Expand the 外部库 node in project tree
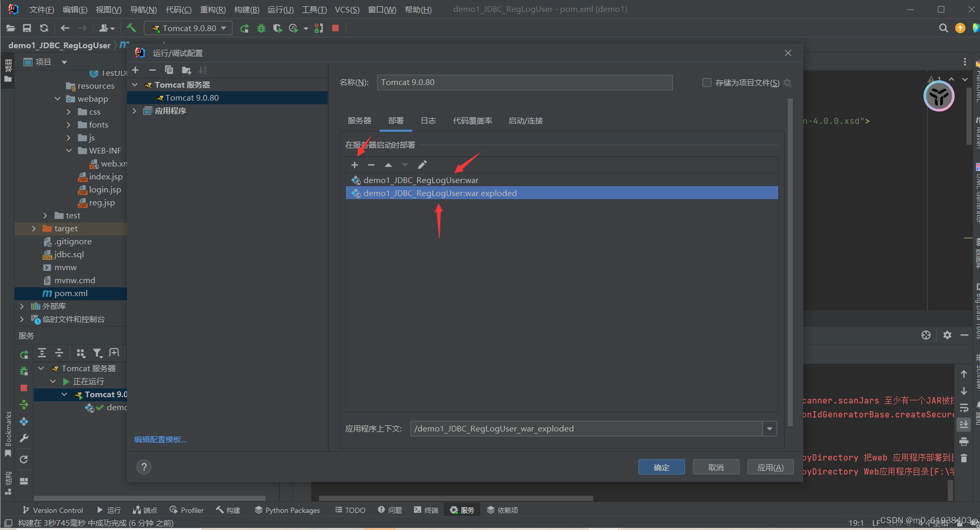This screenshot has height=530, width=980. (x=22, y=306)
